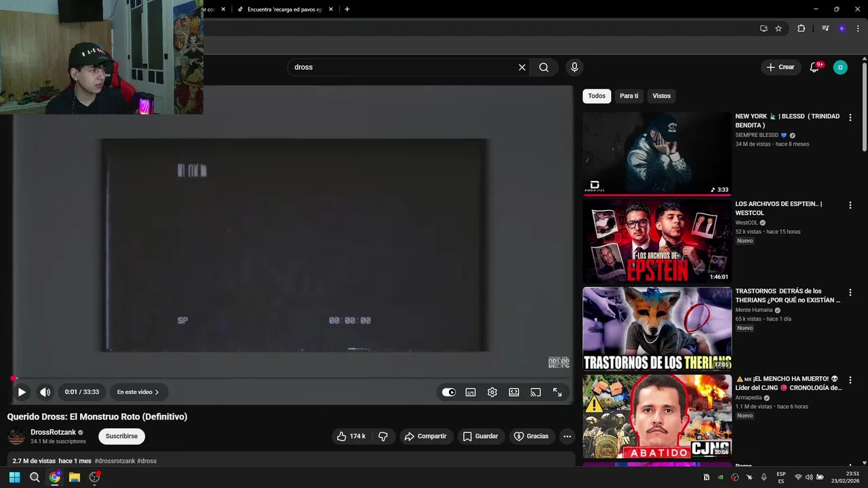Open options menu for WESTCOL video
Viewport: 868px width, 488px height.
[x=850, y=205]
